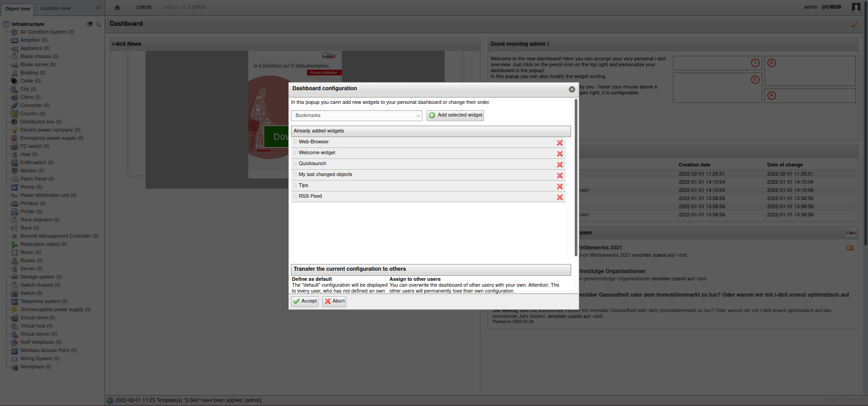Remove the RSS-Feed widget

point(560,197)
